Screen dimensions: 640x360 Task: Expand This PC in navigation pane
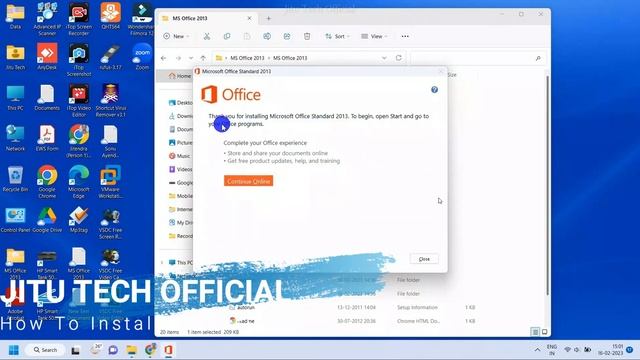162,262
